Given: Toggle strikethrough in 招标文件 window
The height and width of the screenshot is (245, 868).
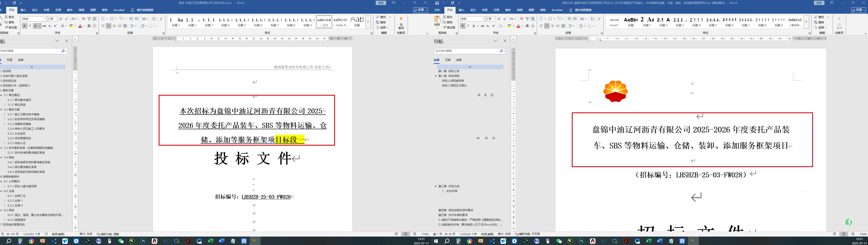Looking at the screenshot, I should click(x=483, y=26).
